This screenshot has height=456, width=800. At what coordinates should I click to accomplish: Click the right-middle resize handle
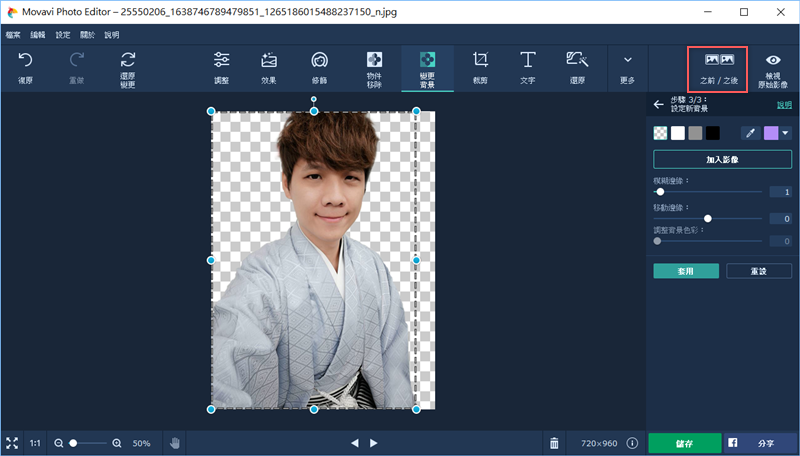pyautogui.click(x=416, y=260)
